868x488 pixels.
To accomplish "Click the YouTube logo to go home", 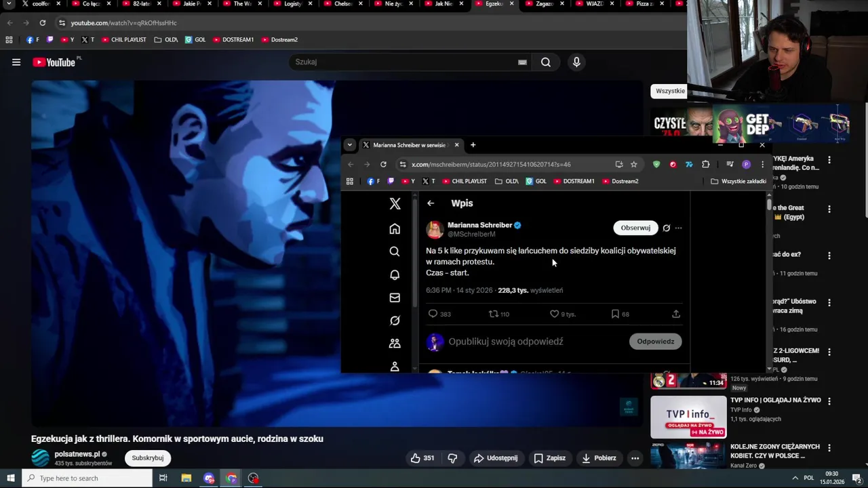I will (x=54, y=62).
